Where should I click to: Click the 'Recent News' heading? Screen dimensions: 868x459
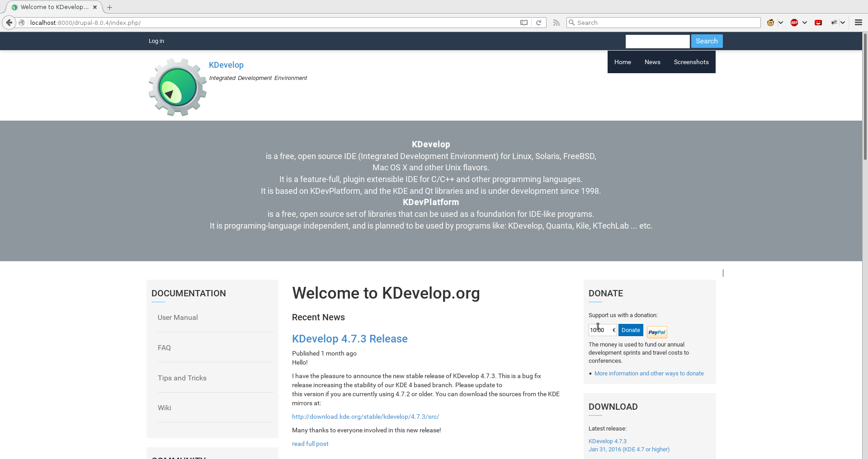(318, 318)
